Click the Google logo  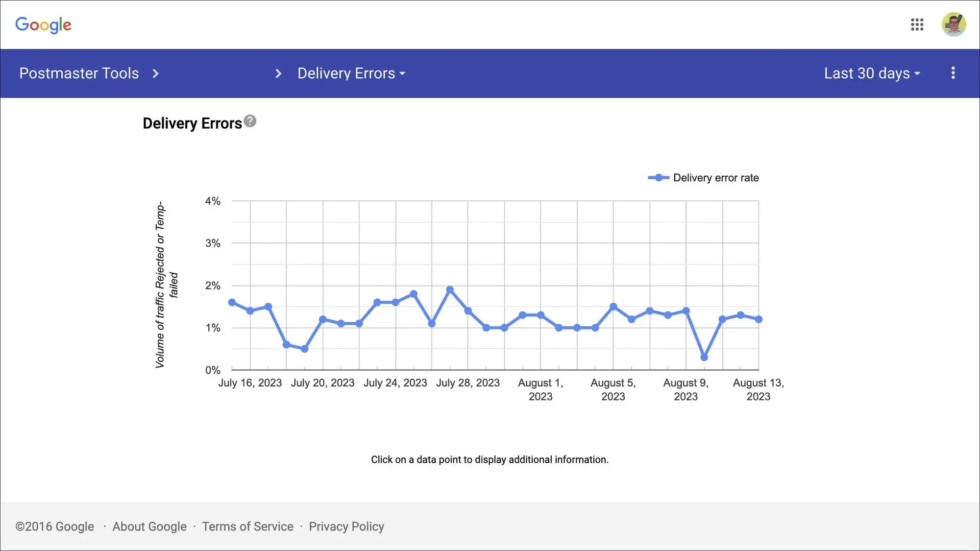click(x=43, y=24)
